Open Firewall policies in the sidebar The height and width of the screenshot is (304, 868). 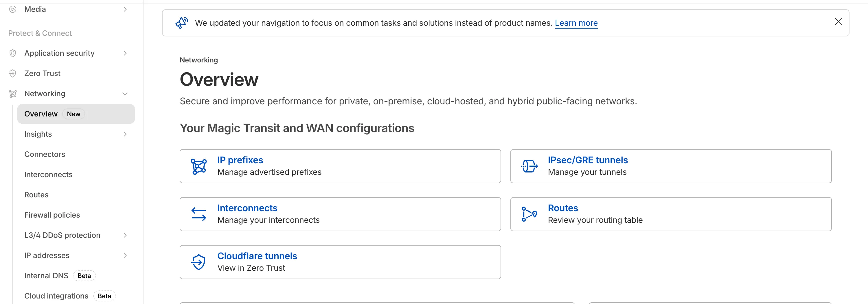click(52, 215)
